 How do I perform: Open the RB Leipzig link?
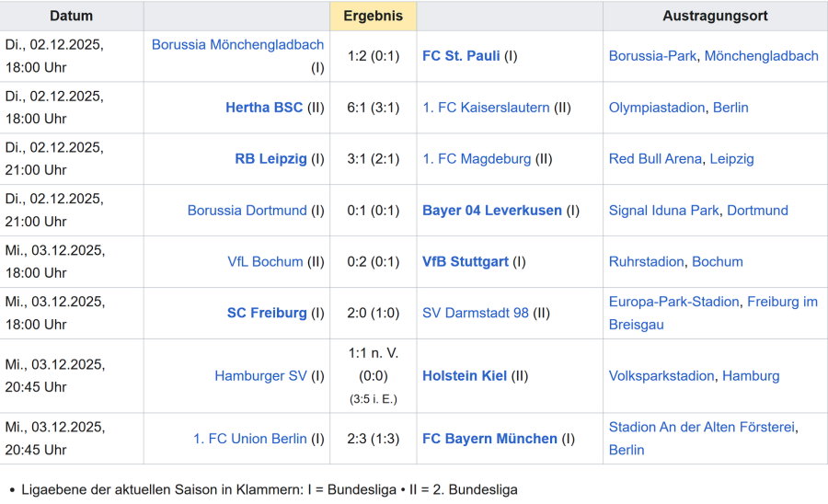(270, 158)
